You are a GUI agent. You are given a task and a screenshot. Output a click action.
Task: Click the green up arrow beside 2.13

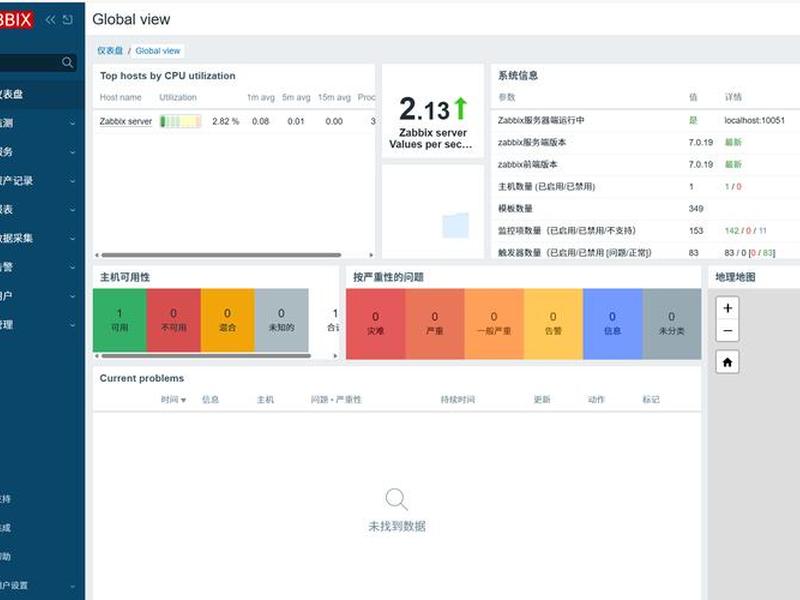pyautogui.click(x=461, y=108)
